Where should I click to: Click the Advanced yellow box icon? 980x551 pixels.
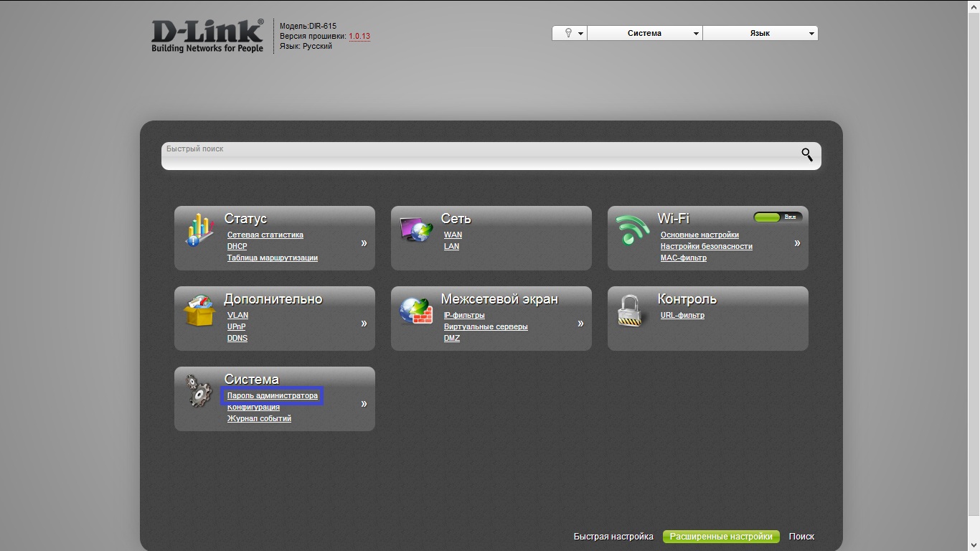(x=199, y=310)
